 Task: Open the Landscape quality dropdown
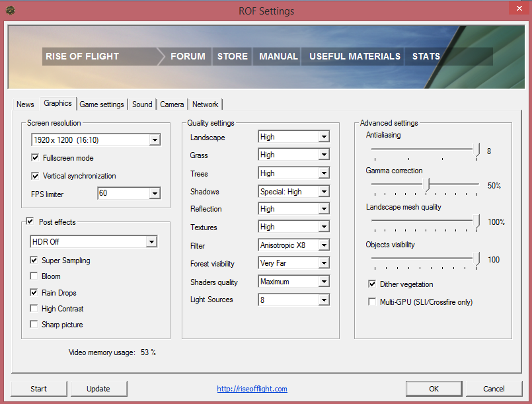tap(294, 137)
